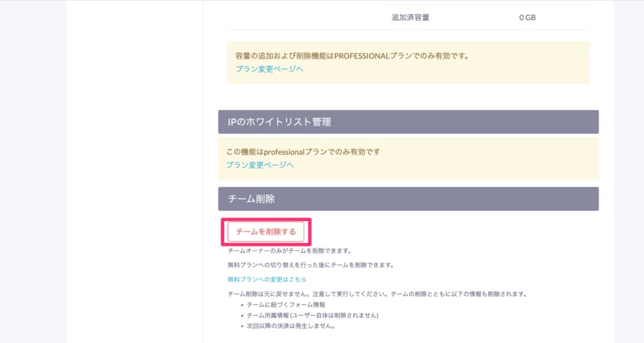Screen dimensions: 644x343
Task: Open プラン変更ページへ link under capacity notice
Action: (269, 69)
